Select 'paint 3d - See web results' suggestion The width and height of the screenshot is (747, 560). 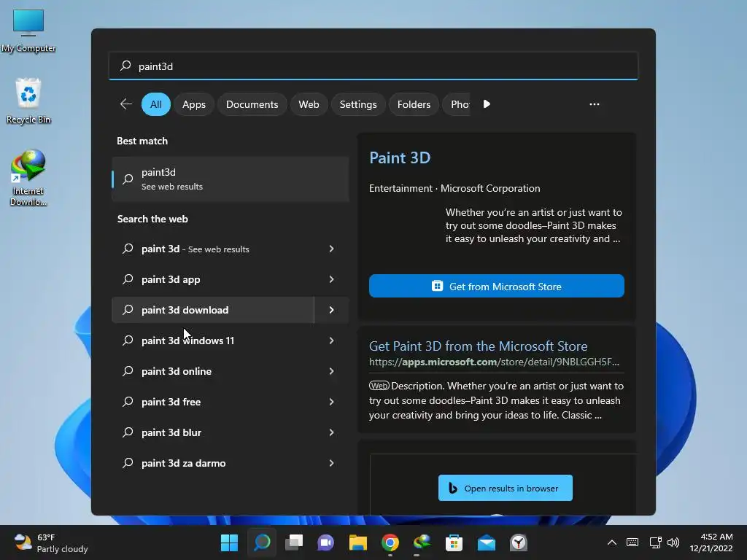tap(213, 249)
